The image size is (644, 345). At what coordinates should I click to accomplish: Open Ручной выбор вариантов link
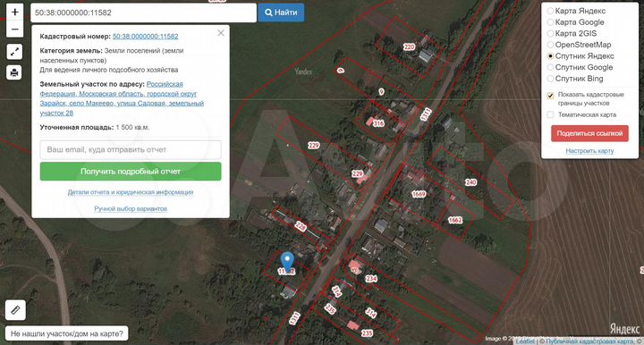[x=131, y=209]
